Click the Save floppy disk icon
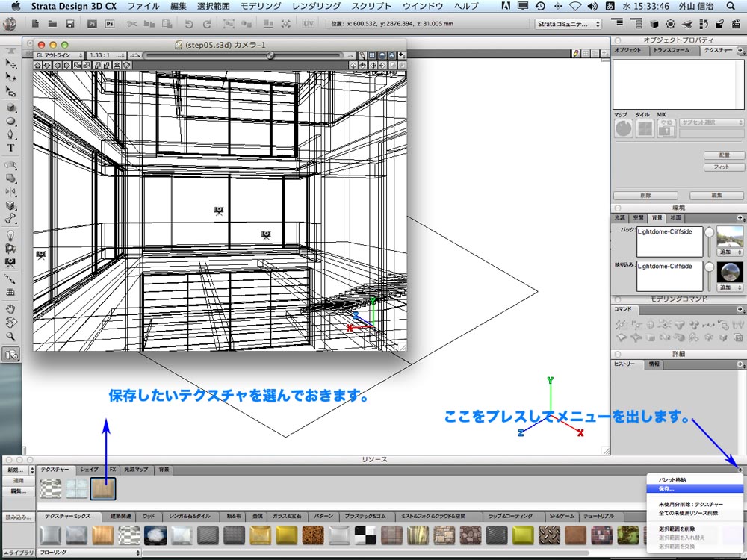This screenshot has height=560, width=747. 70,24
